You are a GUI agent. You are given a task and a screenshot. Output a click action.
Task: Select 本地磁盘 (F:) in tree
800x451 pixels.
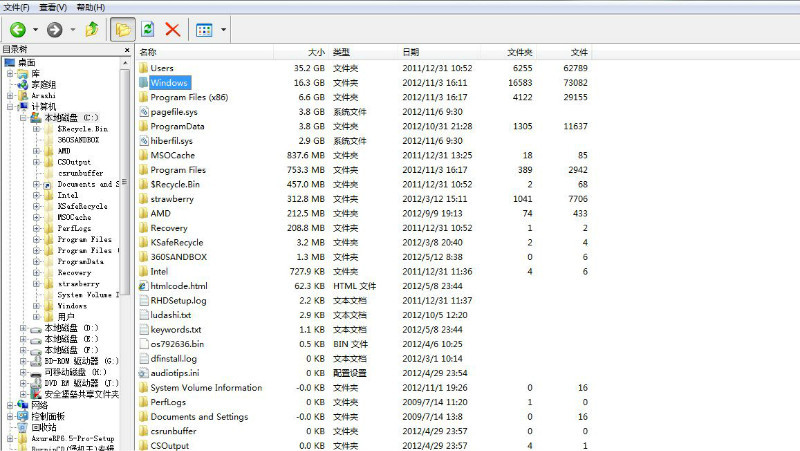coord(71,350)
